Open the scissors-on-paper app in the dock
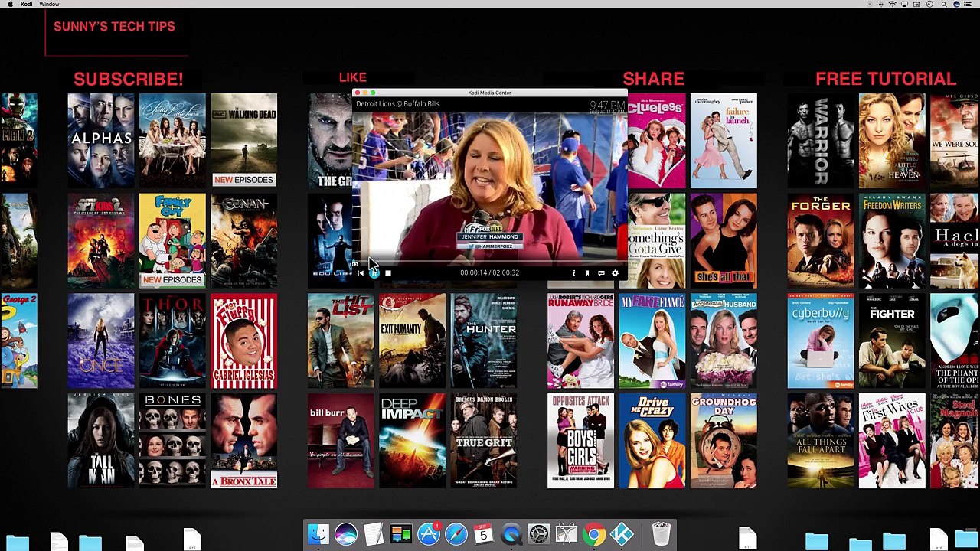Viewport: 980px width, 551px height. (x=567, y=533)
